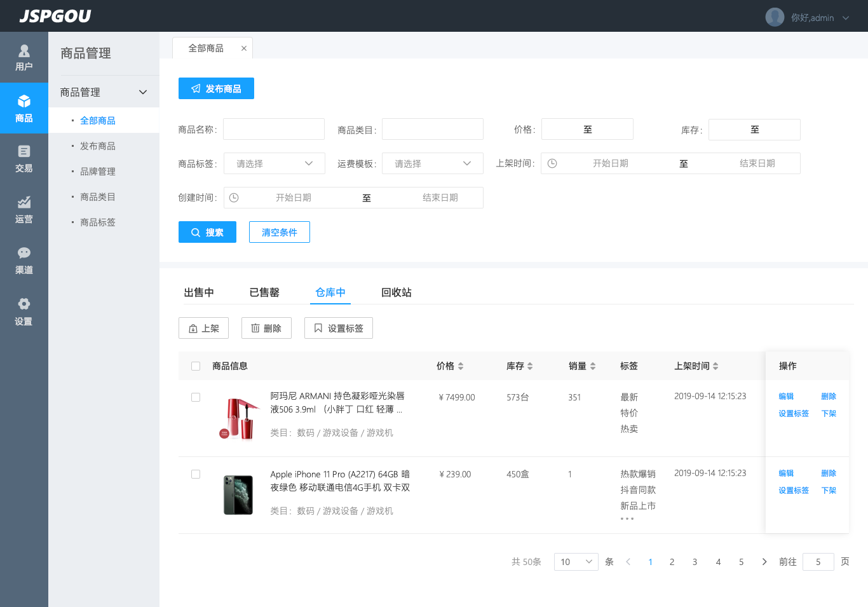This screenshot has width=868, height=607.
Task: Switch to the 回收站 tab
Action: 396,292
